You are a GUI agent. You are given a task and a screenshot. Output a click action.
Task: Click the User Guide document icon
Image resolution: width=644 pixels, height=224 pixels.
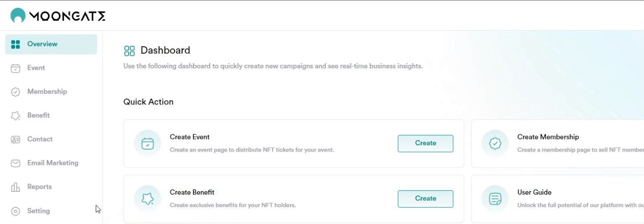coord(495,199)
